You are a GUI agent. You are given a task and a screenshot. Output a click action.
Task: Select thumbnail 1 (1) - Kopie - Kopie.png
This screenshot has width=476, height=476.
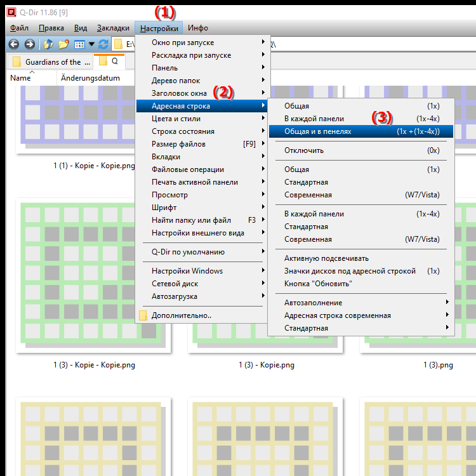click(x=76, y=120)
